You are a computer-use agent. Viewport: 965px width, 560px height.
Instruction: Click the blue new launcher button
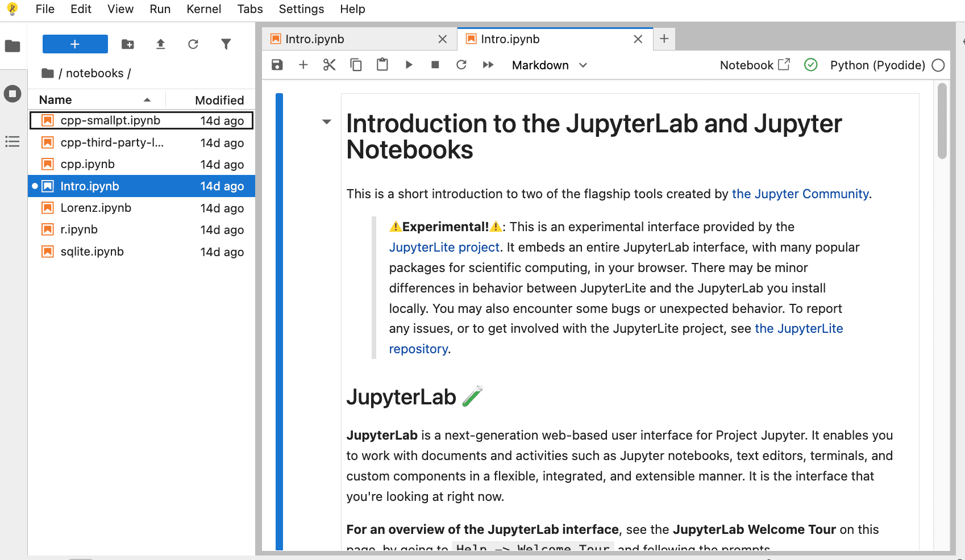coord(74,44)
